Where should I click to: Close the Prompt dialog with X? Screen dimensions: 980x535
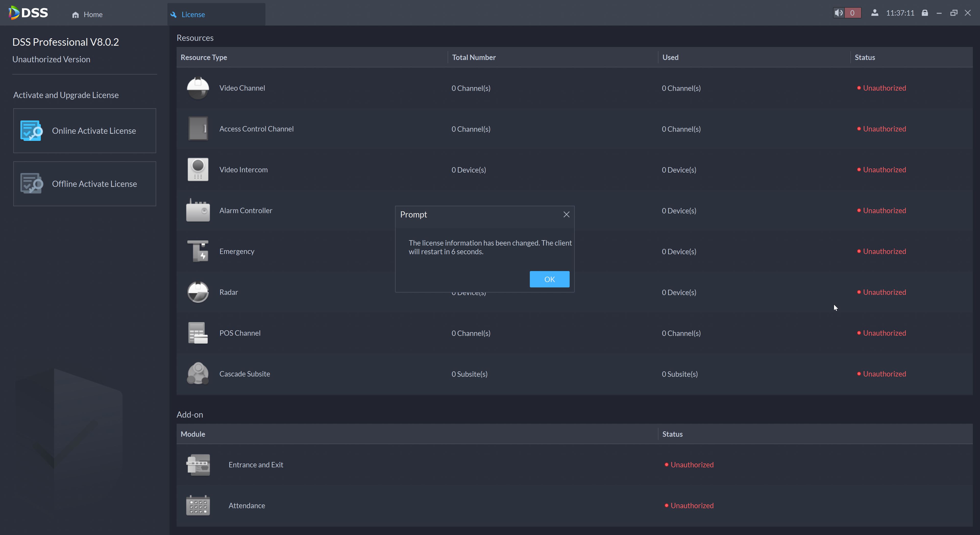point(566,215)
